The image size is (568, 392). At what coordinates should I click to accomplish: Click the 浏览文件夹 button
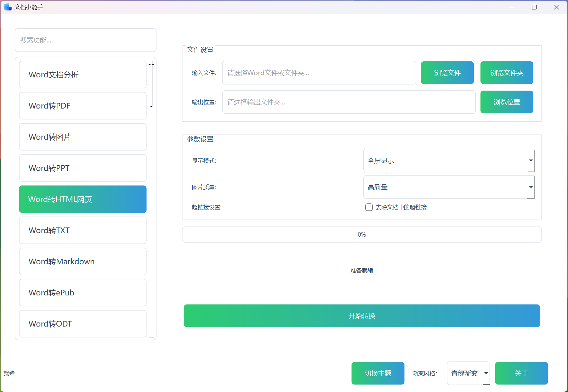click(506, 73)
